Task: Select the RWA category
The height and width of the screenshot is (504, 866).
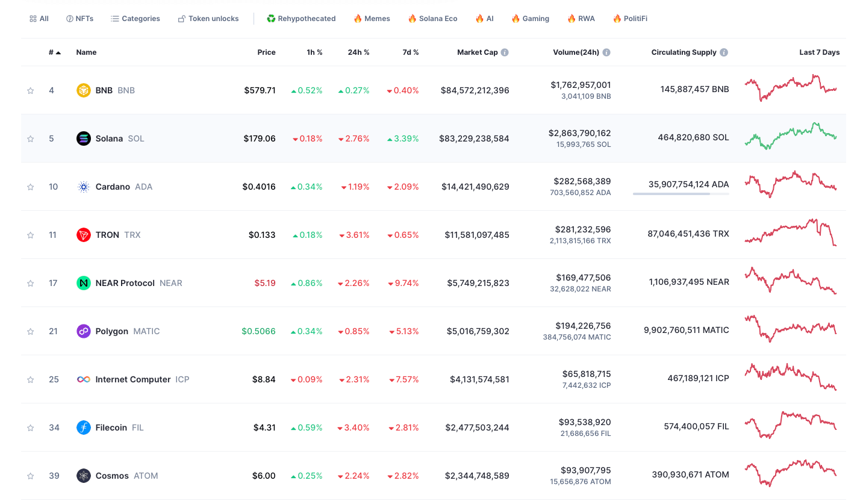Action: tap(581, 19)
